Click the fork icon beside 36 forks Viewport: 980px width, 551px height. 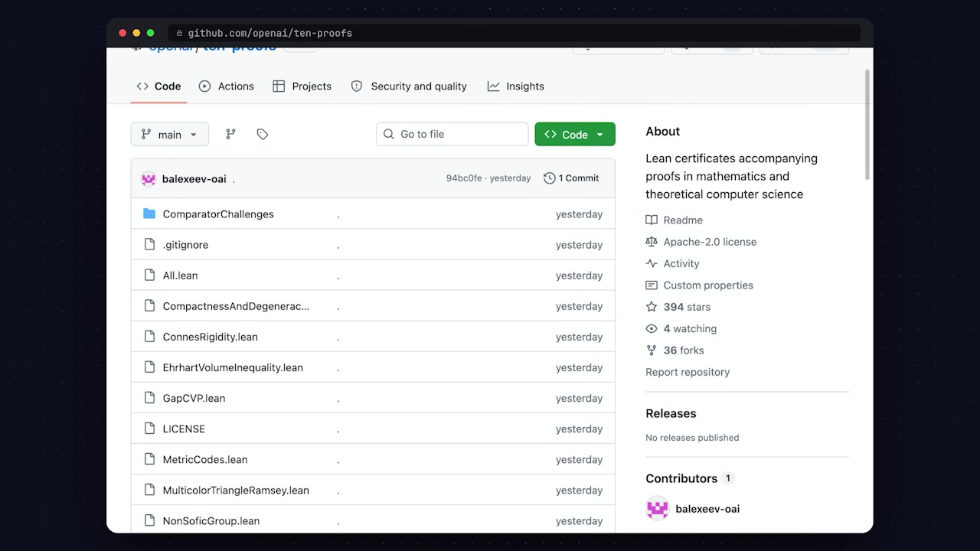(652, 350)
